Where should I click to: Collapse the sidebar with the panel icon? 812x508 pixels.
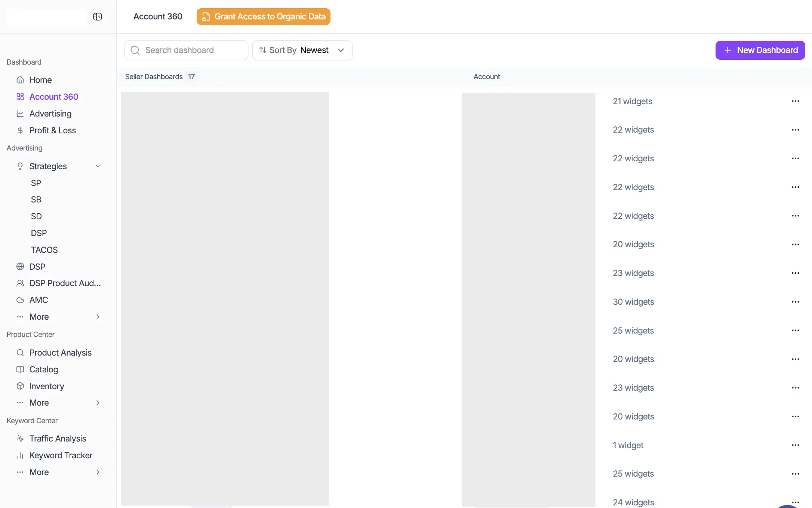[x=98, y=16]
